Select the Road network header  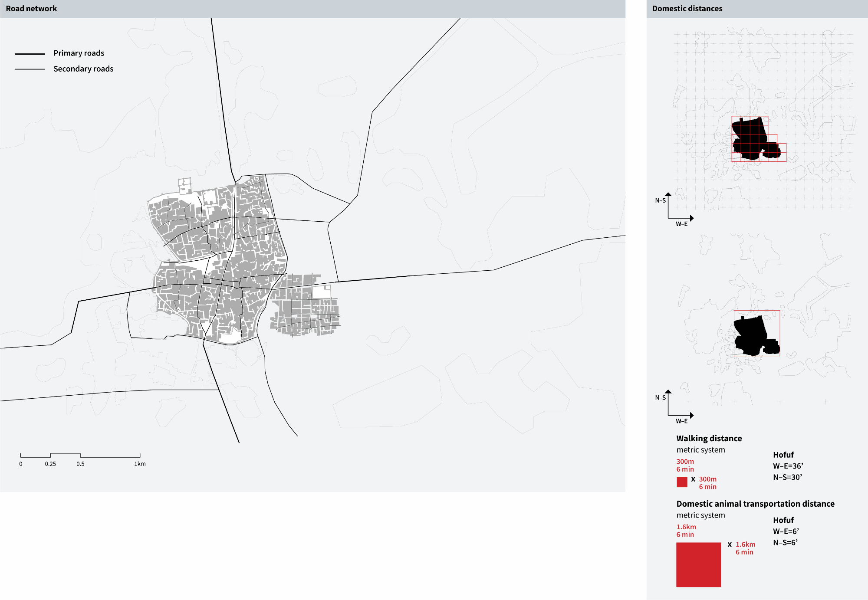pyautogui.click(x=31, y=9)
